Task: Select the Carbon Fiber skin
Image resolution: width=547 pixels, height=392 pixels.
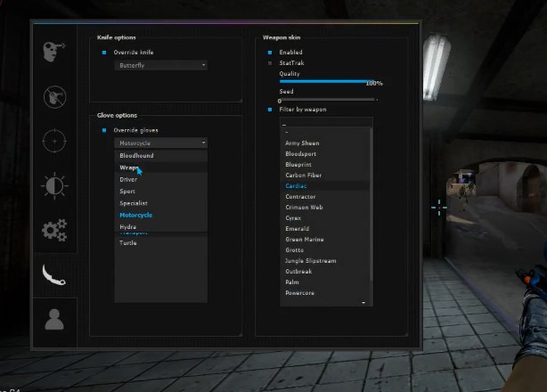Action: pyautogui.click(x=325, y=176)
